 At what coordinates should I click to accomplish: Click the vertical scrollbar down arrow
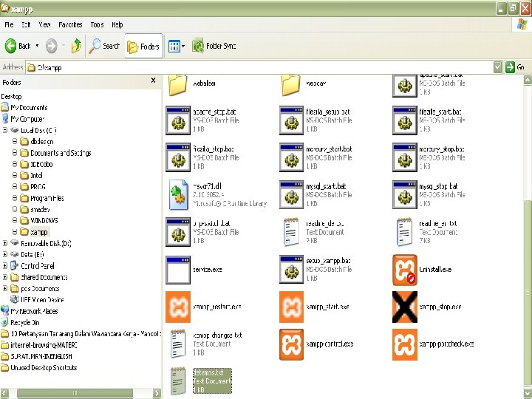click(528, 393)
